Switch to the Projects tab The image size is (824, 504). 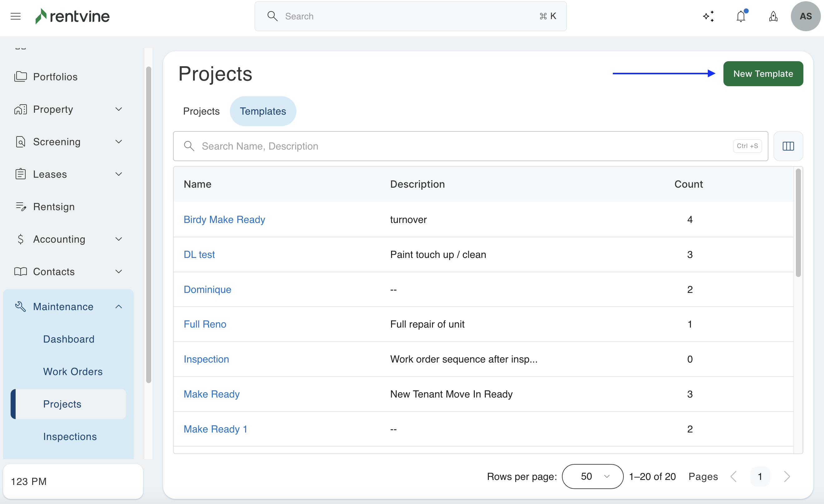(x=201, y=111)
